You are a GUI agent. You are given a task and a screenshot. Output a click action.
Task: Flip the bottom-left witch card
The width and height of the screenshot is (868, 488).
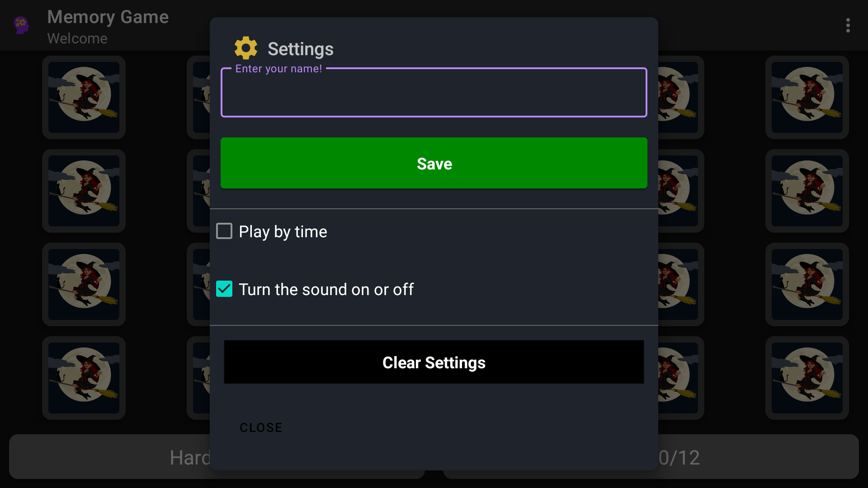click(84, 378)
